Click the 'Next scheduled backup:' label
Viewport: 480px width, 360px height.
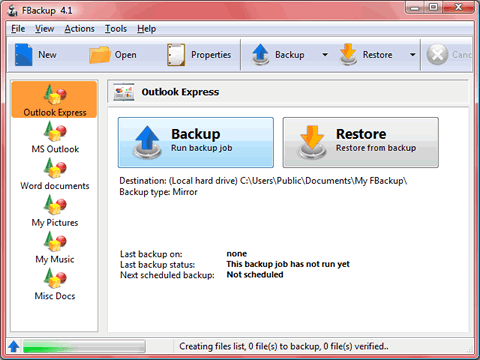coord(167,275)
